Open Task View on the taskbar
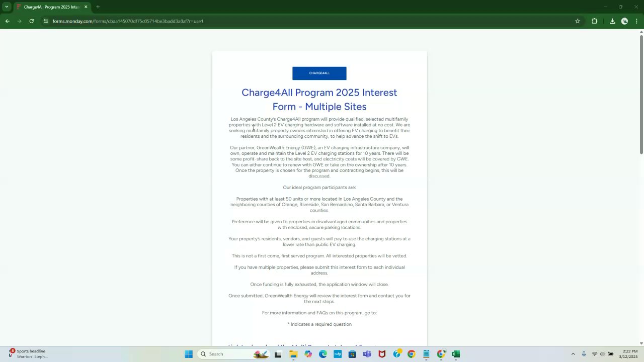 point(278,354)
